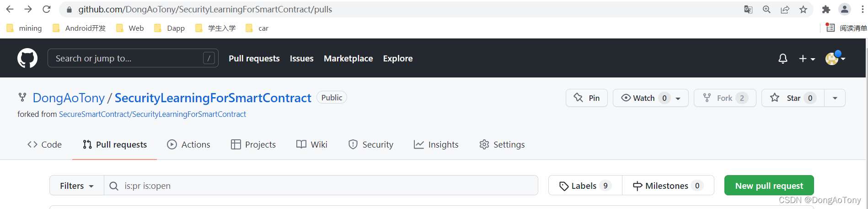Image resolution: width=868 pixels, height=209 pixels.
Task: Open the browser extensions puzzle icon
Action: [826, 10]
